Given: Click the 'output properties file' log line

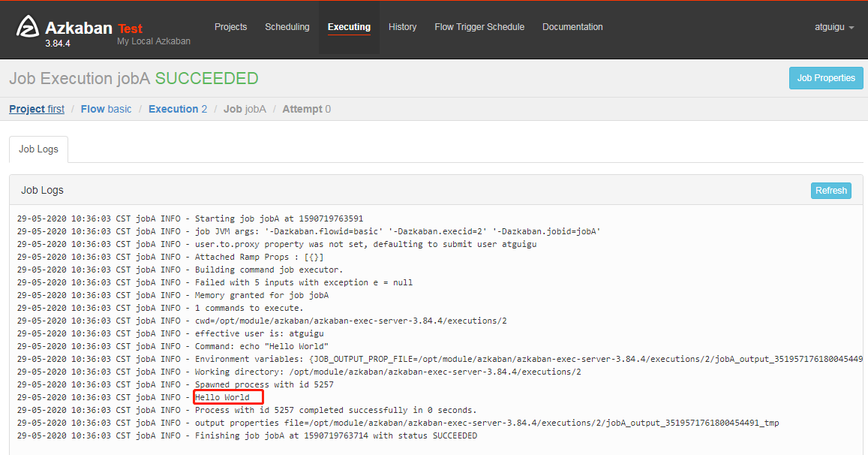Looking at the screenshot, I should point(398,423).
